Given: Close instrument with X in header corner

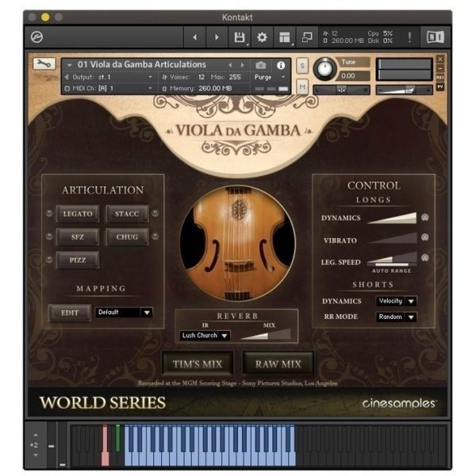Looking at the screenshot, I should coord(440,59).
